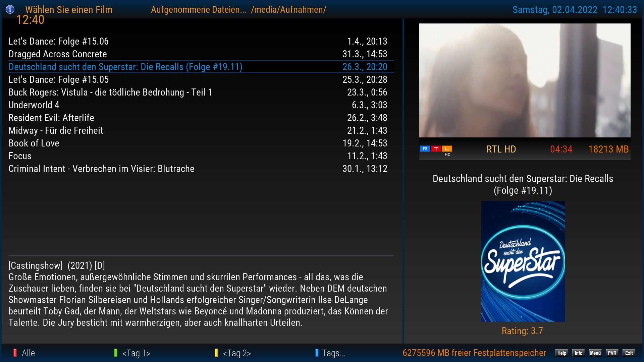The width and height of the screenshot is (644, 362).
Task: Click the RTL HD channel logo
Action: (x=436, y=149)
